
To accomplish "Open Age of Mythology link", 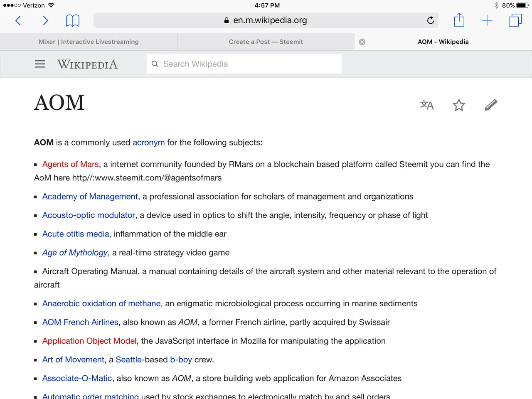I will [75, 253].
